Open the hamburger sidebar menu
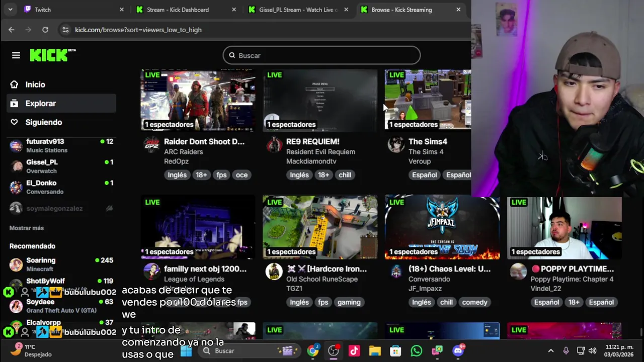This screenshot has width=644, height=362. click(16, 55)
